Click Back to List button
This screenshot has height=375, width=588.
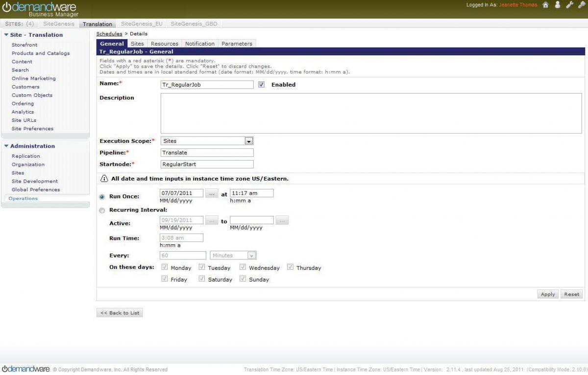coord(120,313)
